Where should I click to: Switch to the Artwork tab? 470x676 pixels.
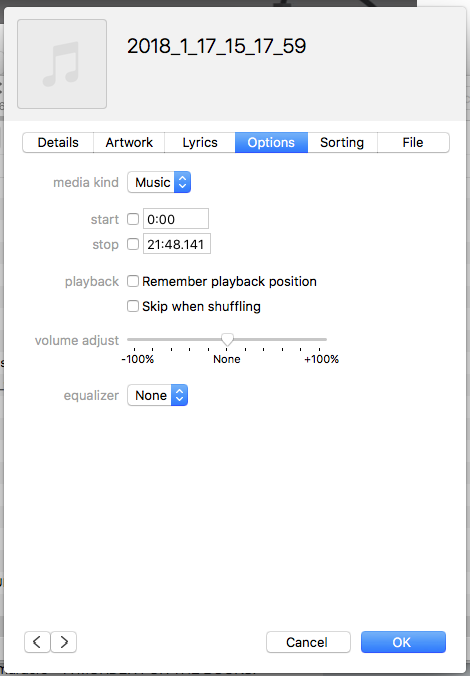click(129, 143)
